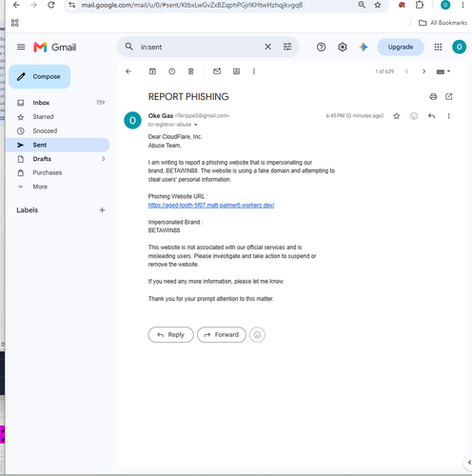
Task: Open the search options filter icon
Action: (287, 47)
